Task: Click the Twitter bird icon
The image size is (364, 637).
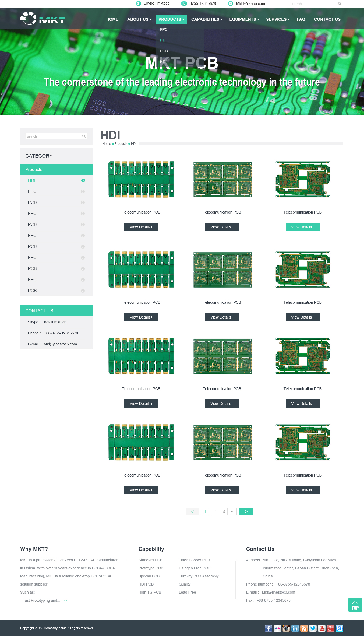Action: [x=313, y=628]
